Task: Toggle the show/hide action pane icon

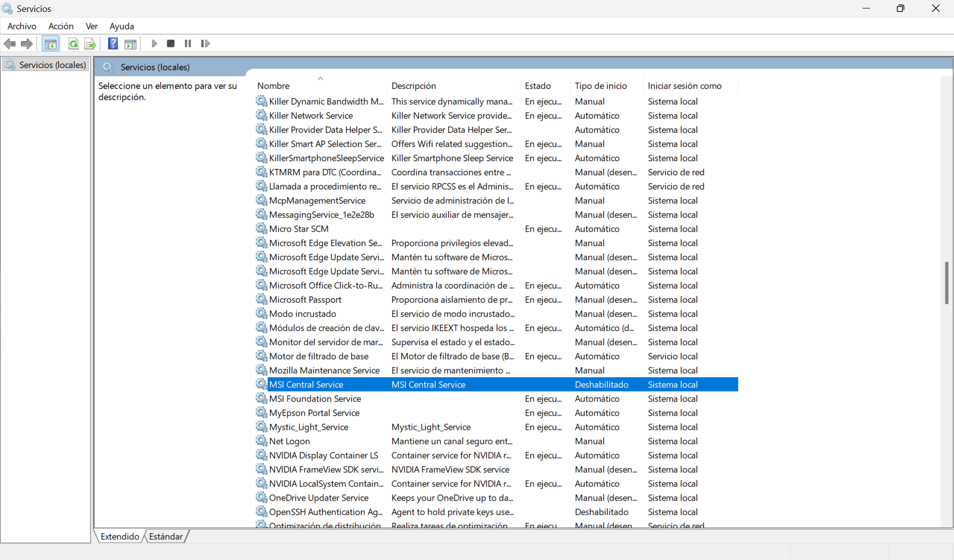Action: point(130,44)
